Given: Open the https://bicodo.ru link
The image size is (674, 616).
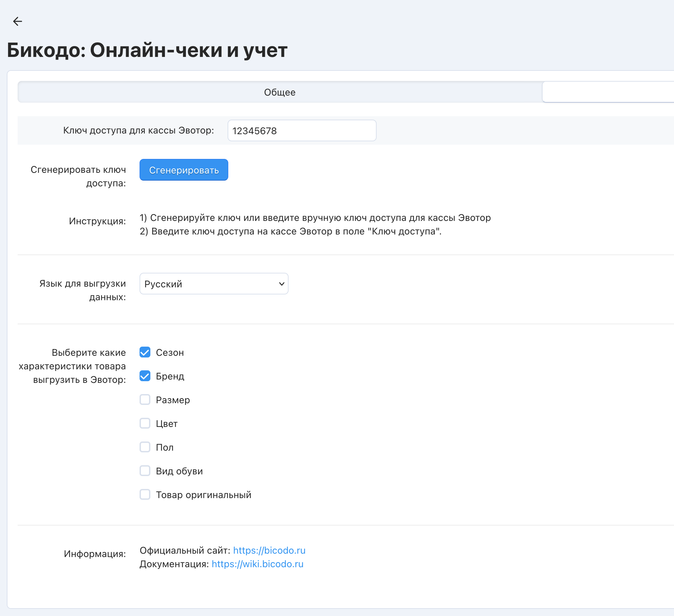Looking at the screenshot, I should pos(269,550).
